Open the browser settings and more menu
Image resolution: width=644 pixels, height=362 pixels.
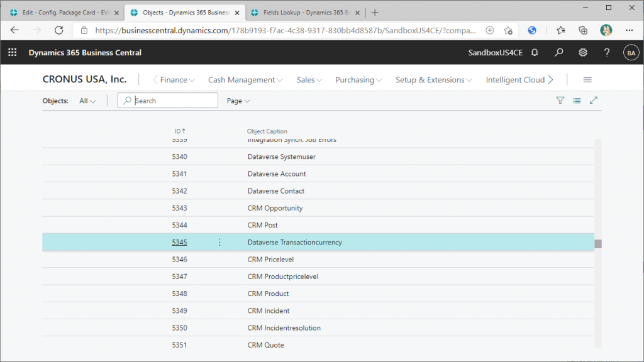point(629,30)
